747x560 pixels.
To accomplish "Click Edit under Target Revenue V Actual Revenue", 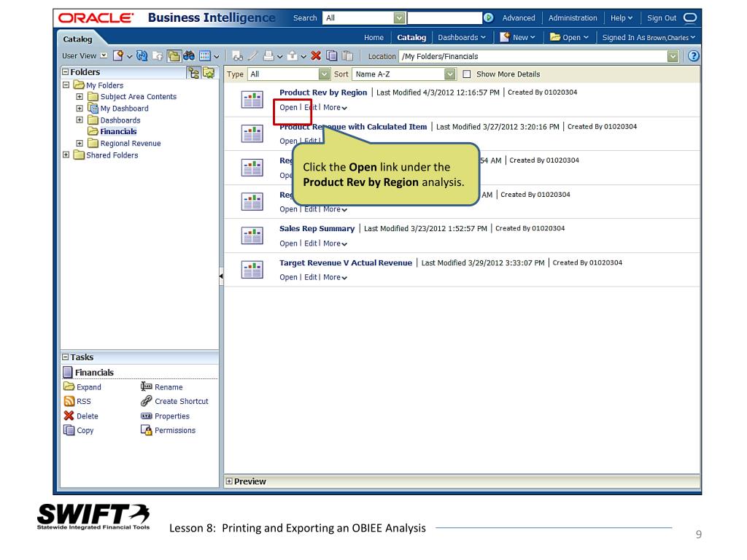I will tap(311, 277).
